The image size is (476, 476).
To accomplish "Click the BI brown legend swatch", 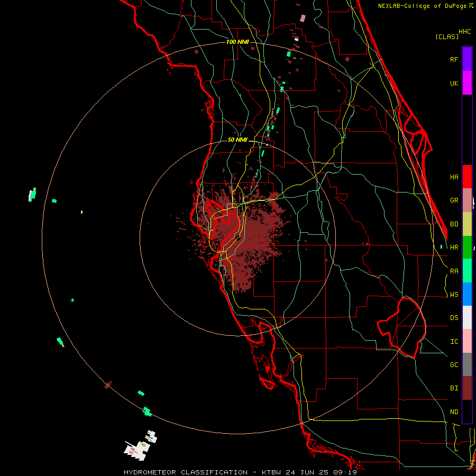I will pyautogui.click(x=467, y=388).
